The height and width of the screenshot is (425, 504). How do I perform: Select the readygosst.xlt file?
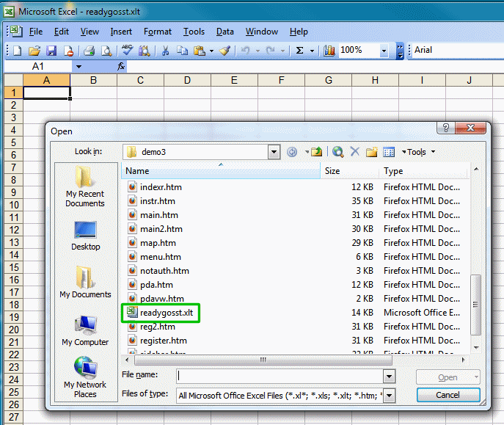click(x=161, y=313)
